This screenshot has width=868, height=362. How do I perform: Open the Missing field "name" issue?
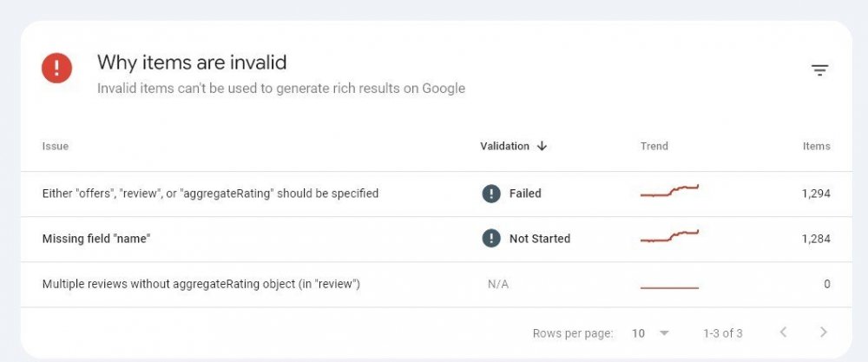96,239
